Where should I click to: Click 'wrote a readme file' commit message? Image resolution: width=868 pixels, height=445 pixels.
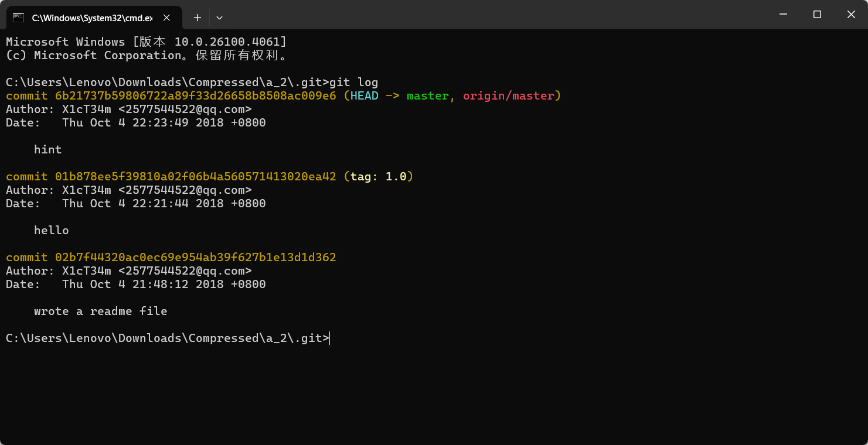(100, 311)
